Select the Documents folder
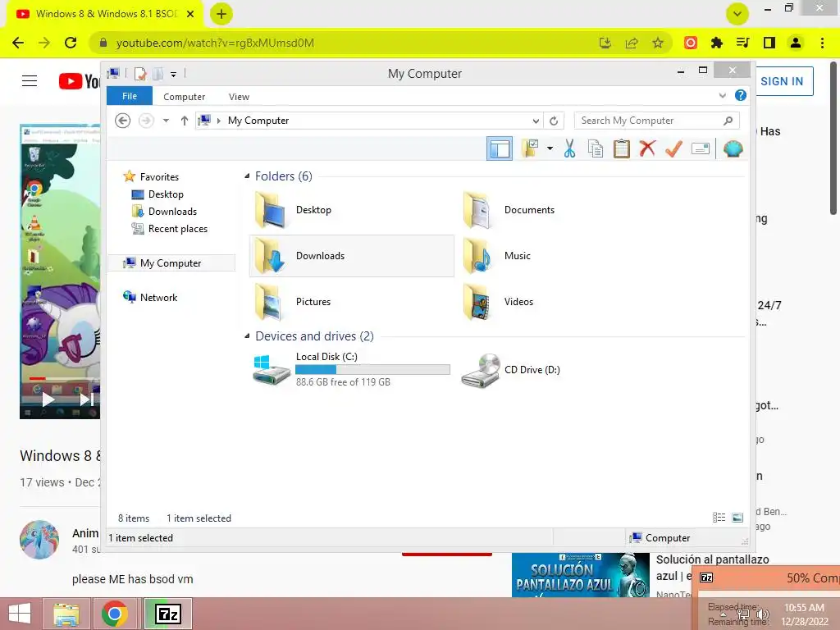840x630 pixels. point(559,209)
